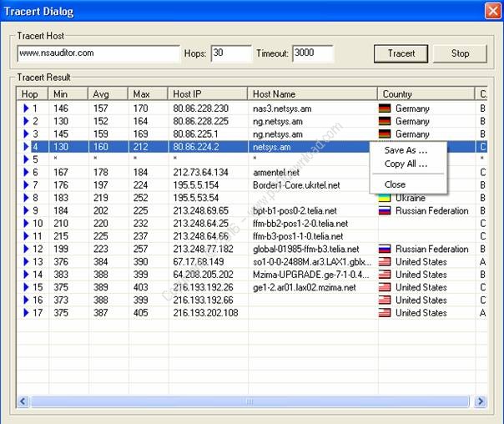Click the blue arrow icon for hop 1

pyautogui.click(x=27, y=109)
